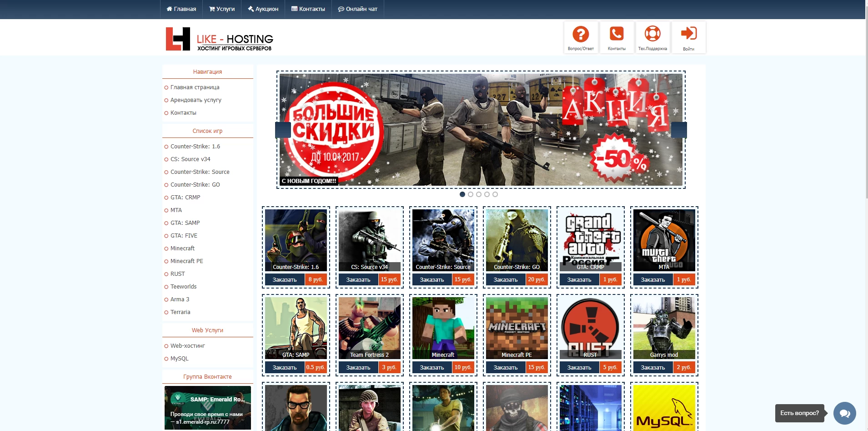
Task: Click the Есть вопрос? chat tooltip
Action: [800, 413]
